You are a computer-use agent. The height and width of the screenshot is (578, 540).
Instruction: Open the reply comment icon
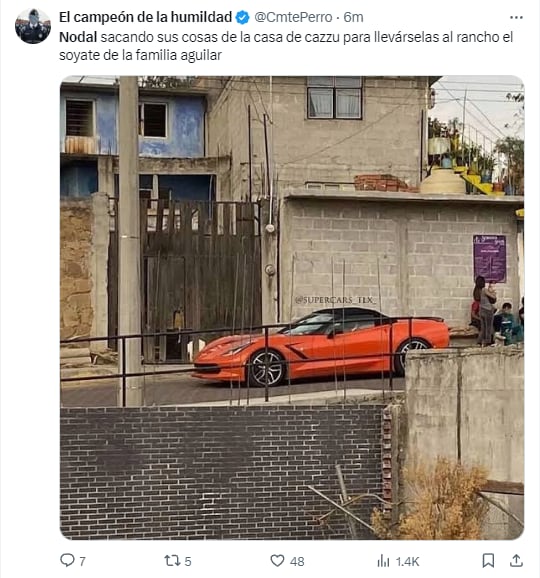tap(67, 560)
